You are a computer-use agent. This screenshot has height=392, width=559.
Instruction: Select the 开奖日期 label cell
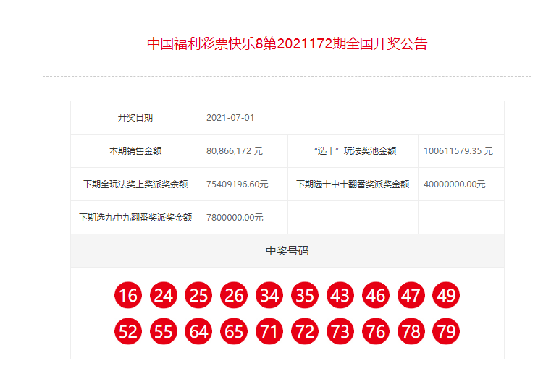pyautogui.click(x=135, y=117)
